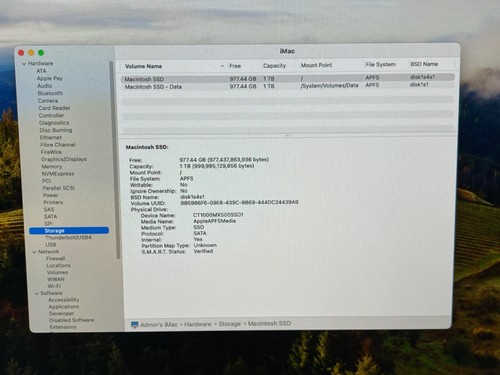Image resolution: width=500 pixels, height=375 pixels.
Task: Click the Volume UUID value text
Action: pos(239,203)
